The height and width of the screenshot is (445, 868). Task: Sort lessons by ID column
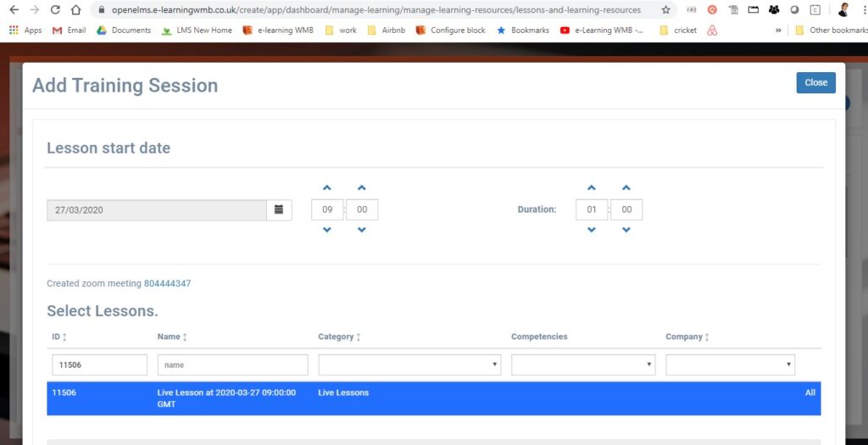click(59, 337)
